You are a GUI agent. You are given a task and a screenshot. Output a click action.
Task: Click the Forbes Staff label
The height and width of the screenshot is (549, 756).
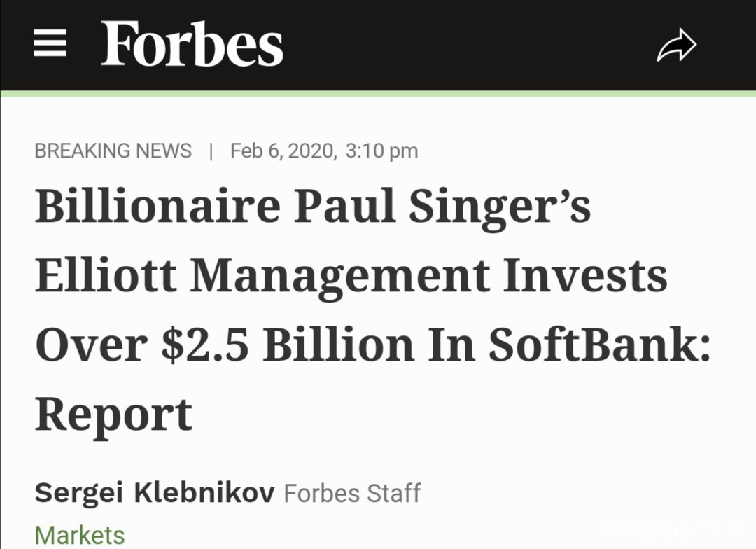tap(352, 493)
